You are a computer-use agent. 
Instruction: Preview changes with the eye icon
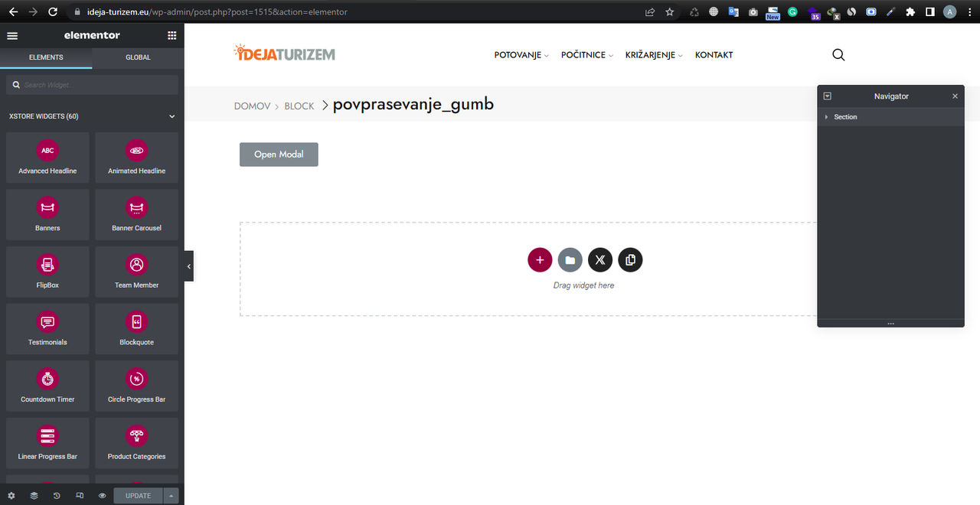coord(102,496)
